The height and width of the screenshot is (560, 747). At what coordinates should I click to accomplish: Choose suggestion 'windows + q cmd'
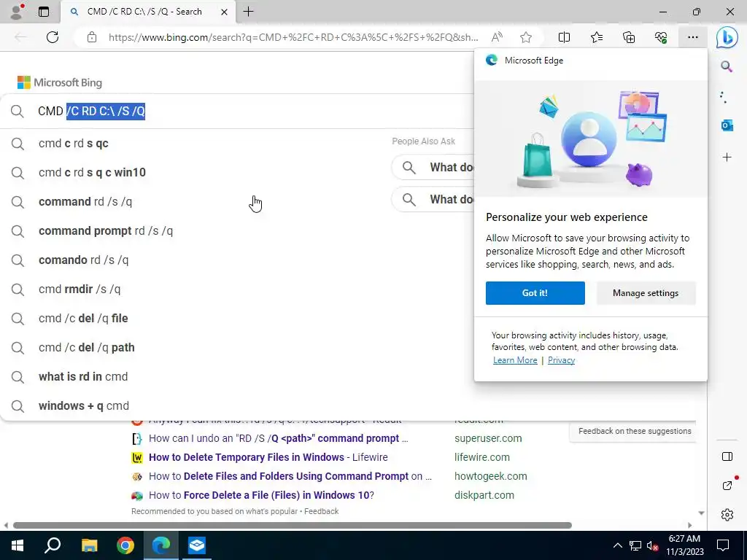pos(84,405)
